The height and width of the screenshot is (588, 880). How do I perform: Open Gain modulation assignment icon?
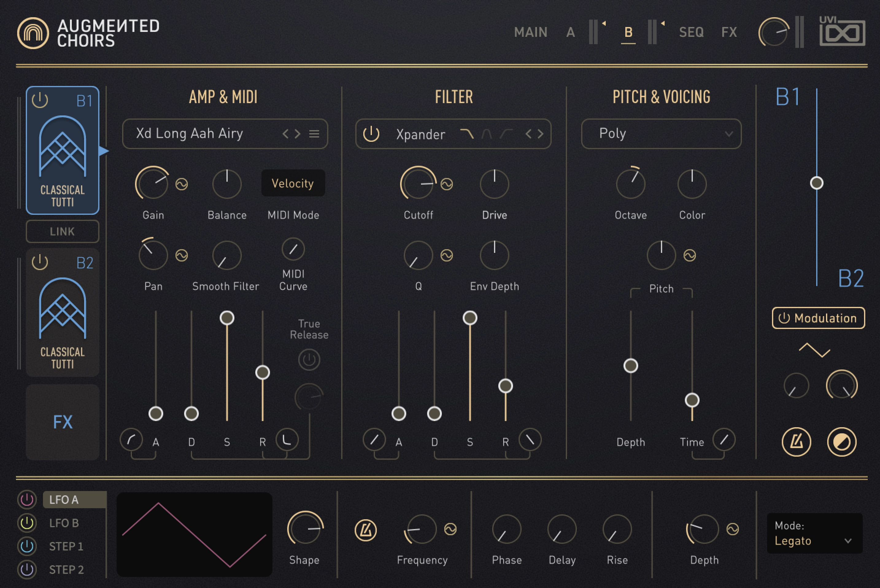pos(182,184)
